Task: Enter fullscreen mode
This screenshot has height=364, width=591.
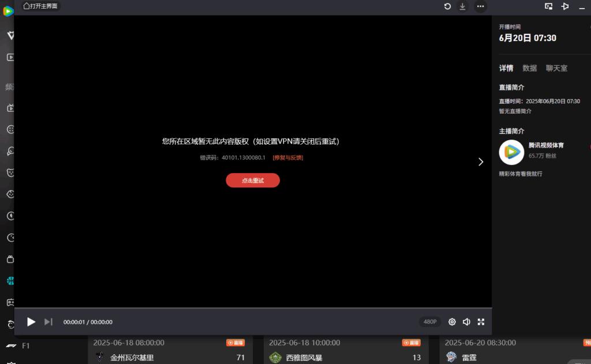Action: [481, 322]
